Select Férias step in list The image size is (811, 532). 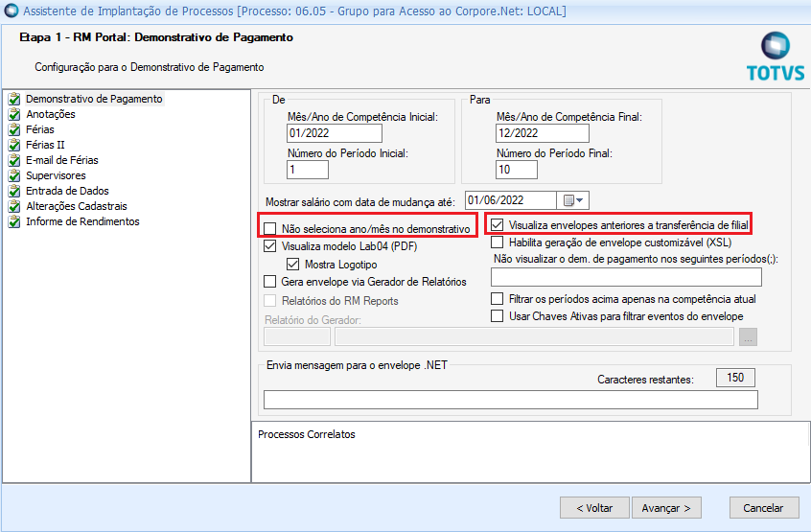(x=40, y=129)
